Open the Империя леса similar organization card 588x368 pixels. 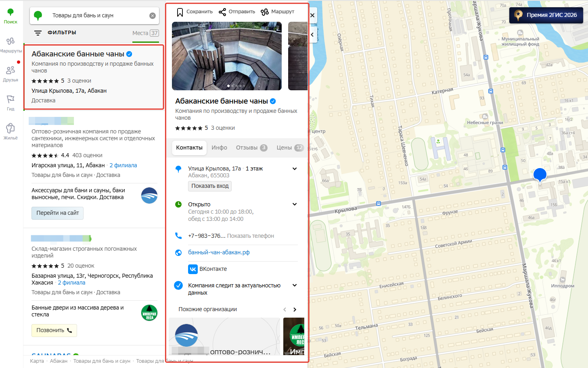coord(294,337)
